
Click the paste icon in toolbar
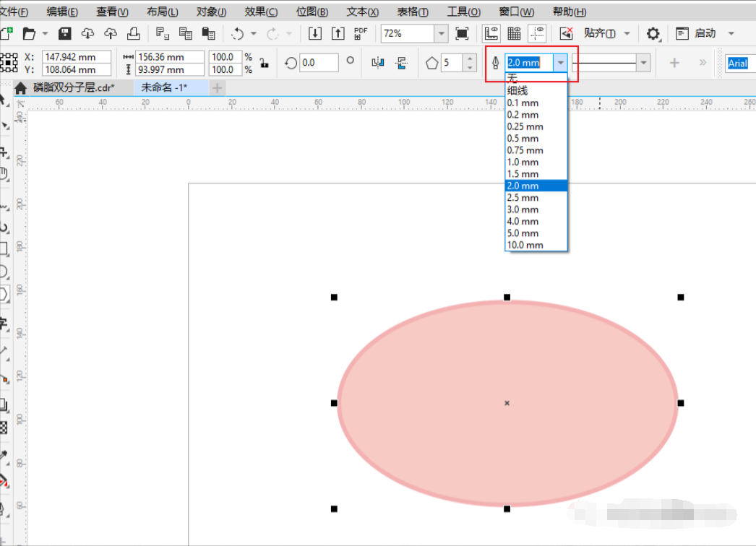coord(208,33)
